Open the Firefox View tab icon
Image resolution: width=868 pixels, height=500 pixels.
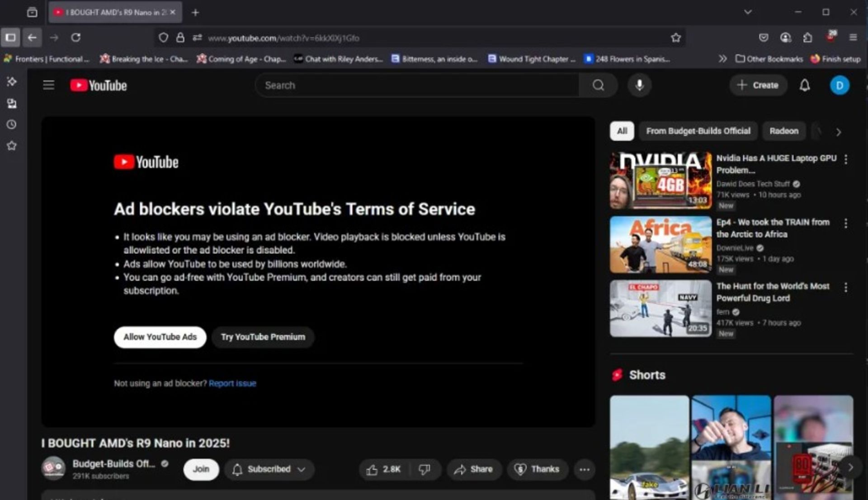(32, 12)
